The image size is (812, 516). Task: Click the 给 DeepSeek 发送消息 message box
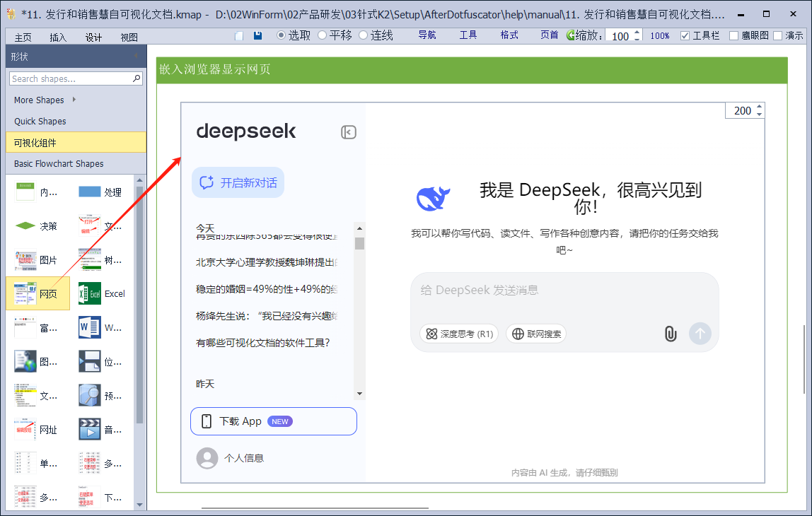click(564, 290)
